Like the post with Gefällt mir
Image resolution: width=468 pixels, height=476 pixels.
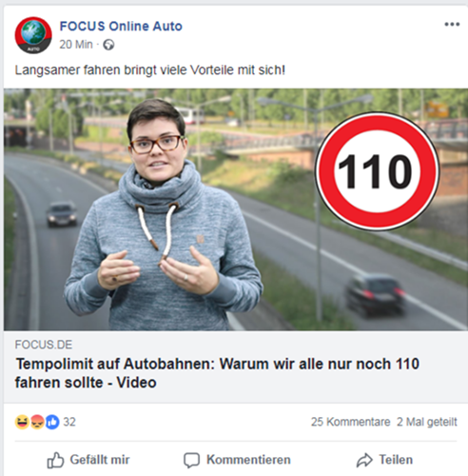pos(88,460)
